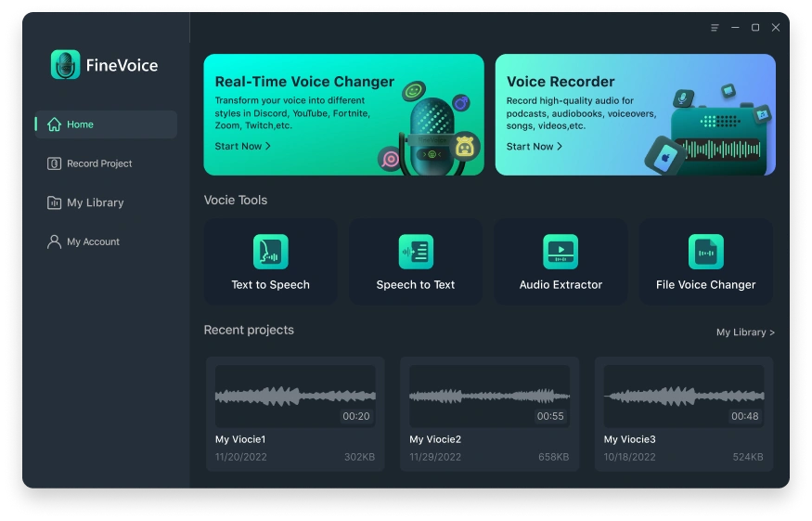Viewport: 812px width, 521px height.
Task: Maximize the FineVoice window
Action: click(755, 28)
